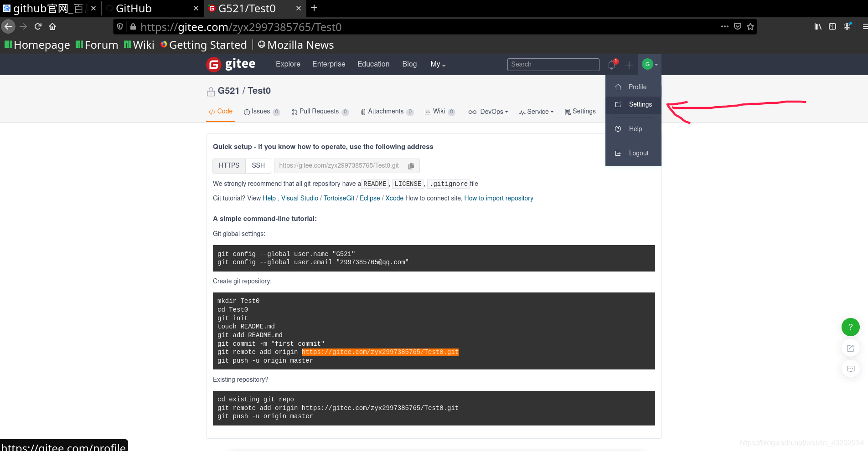
Task: Select Help in the user dropdown
Action: click(x=633, y=129)
